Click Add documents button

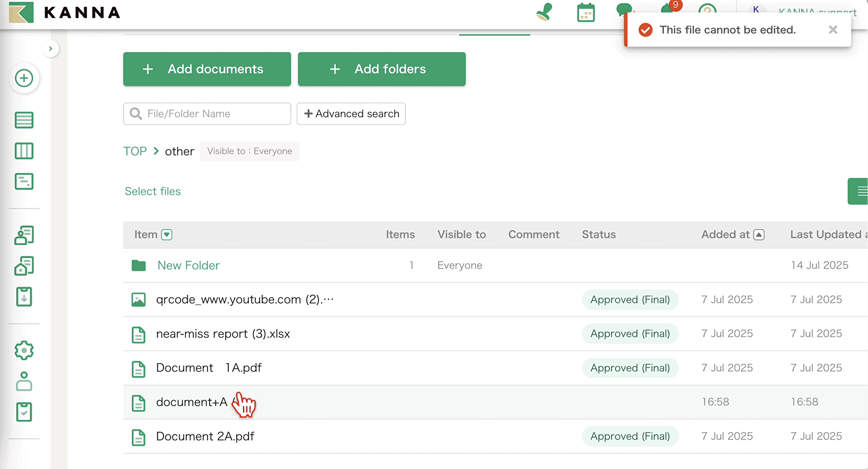click(x=207, y=69)
